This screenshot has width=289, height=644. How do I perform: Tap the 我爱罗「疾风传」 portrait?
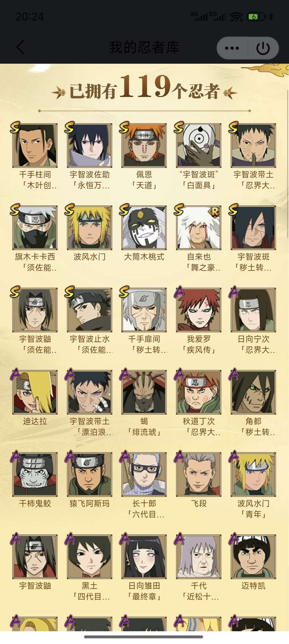pos(199,310)
